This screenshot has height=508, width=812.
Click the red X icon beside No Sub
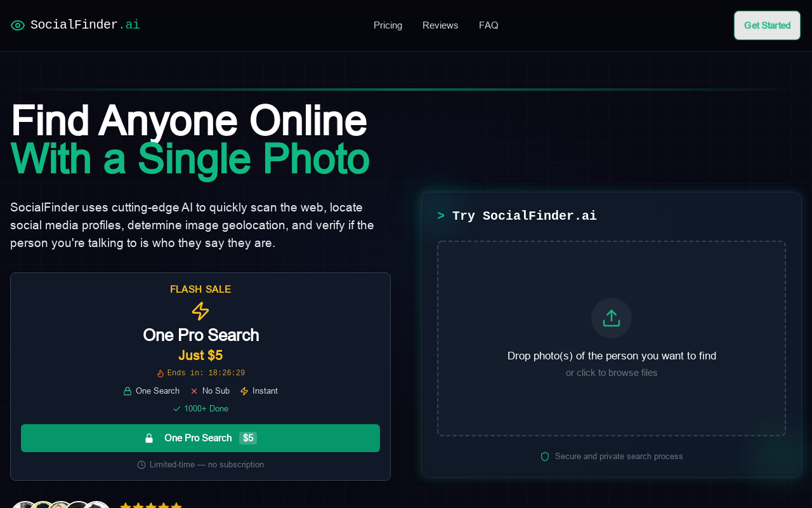(x=194, y=391)
